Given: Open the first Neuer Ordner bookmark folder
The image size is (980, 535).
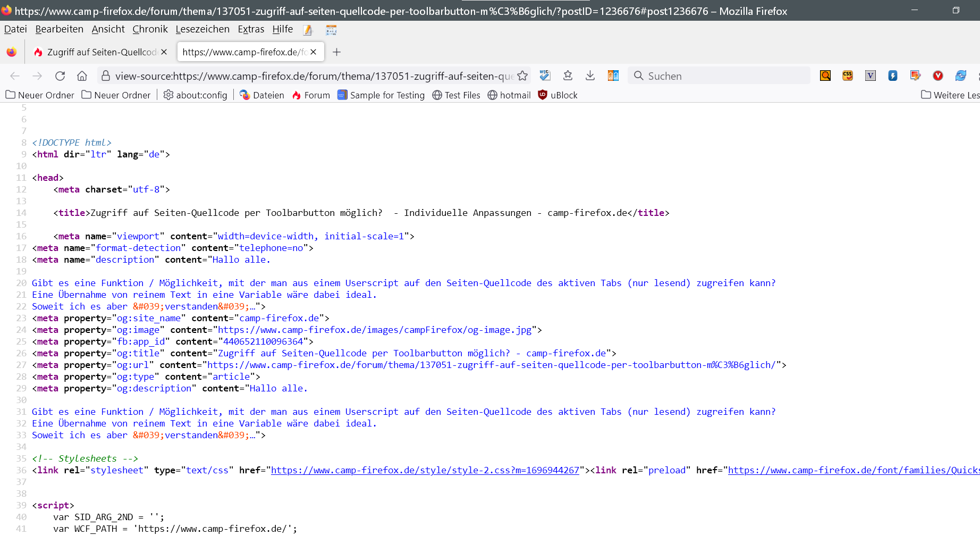Looking at the screenshot, I should (x=40, y=95).
